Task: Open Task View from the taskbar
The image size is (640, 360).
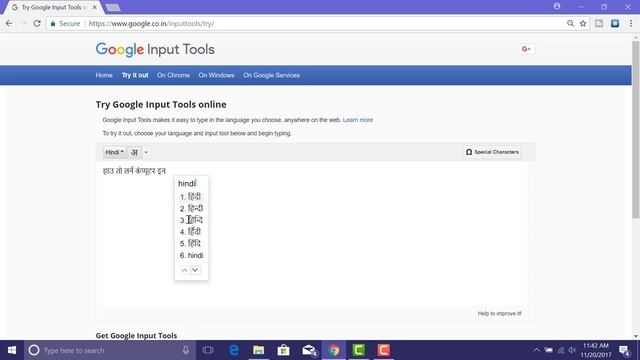Action: [208, 350]
